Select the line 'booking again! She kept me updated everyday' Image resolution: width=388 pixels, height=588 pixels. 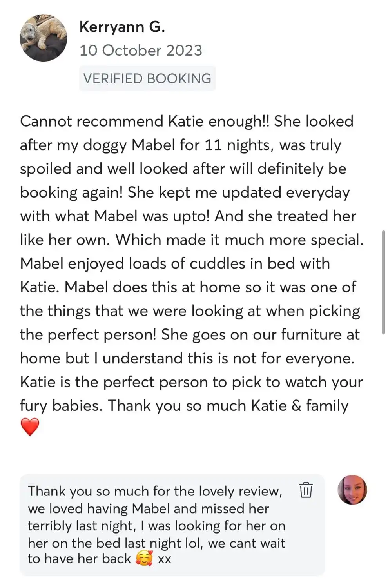(x=185, y=193)
